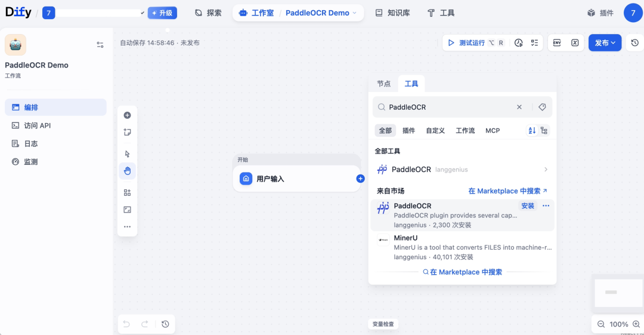This screenshot has height=335, width=644.
Task: Click the 100% zoom level value
Action: [618, 324]
